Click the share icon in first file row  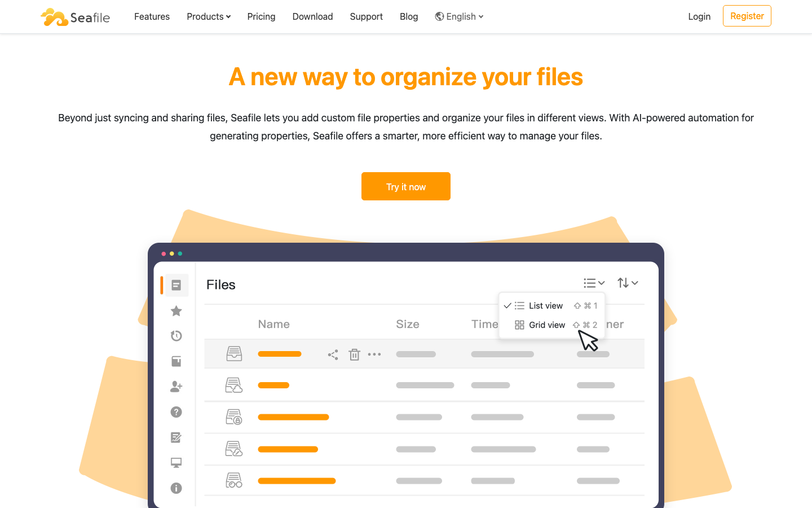point(333,354)
